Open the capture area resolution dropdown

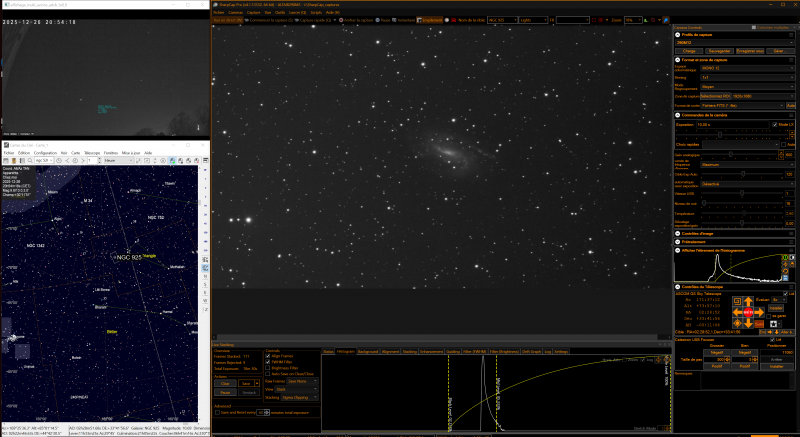tap(764, 96)
